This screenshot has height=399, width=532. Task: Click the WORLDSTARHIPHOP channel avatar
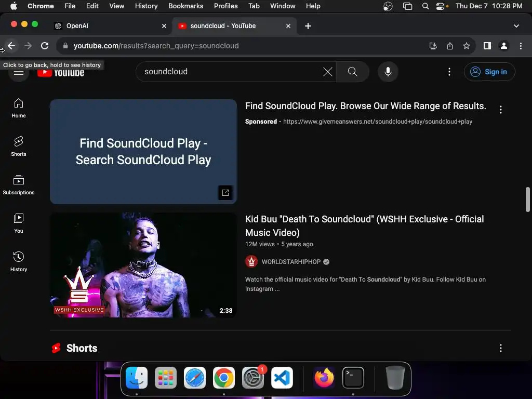(251, 262)
